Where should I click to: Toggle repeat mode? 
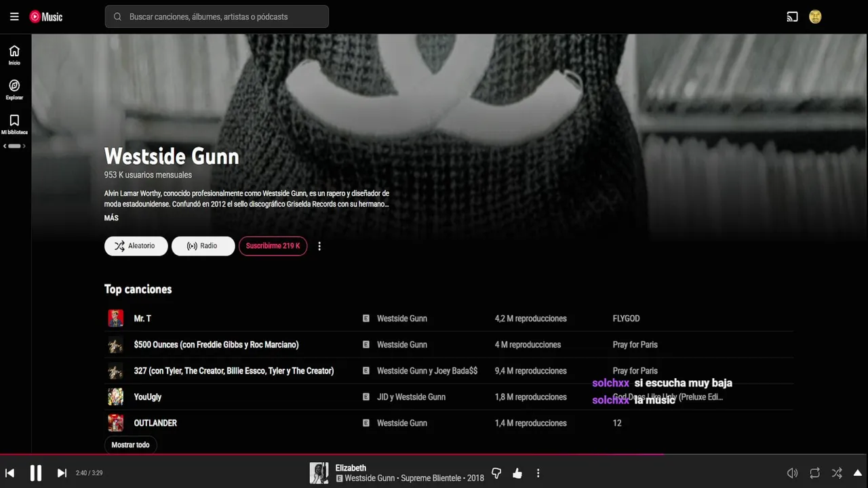pyautogui.click(x=815, y=473)
